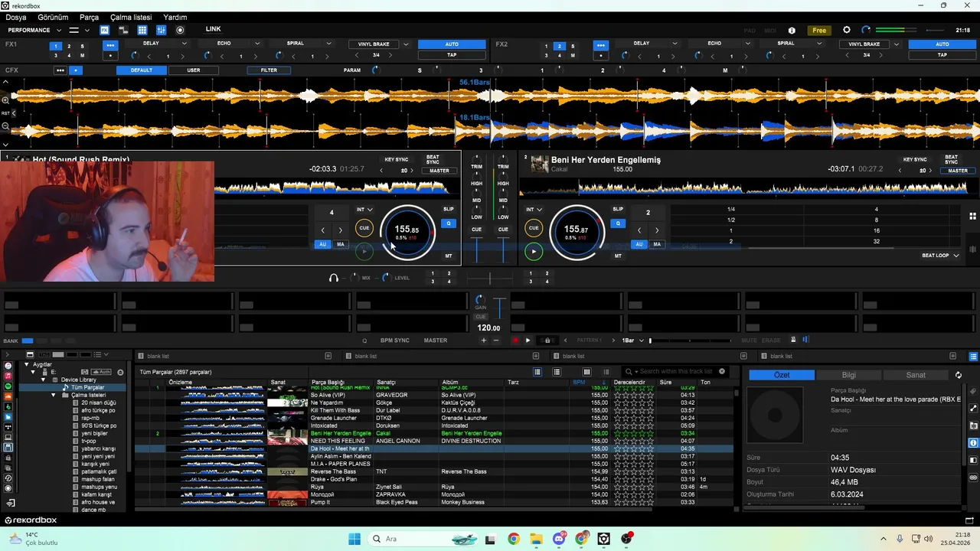Screen dimensions: 980x551
Task: Click the sampler BPM SYNC button
Action: (395, 341)
